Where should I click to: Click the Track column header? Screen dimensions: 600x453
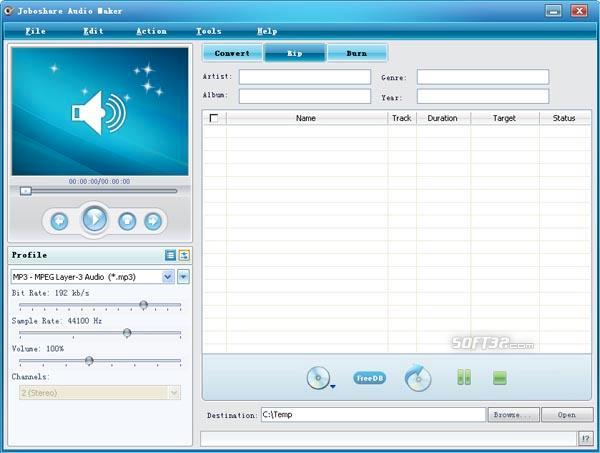click(402, 118)
